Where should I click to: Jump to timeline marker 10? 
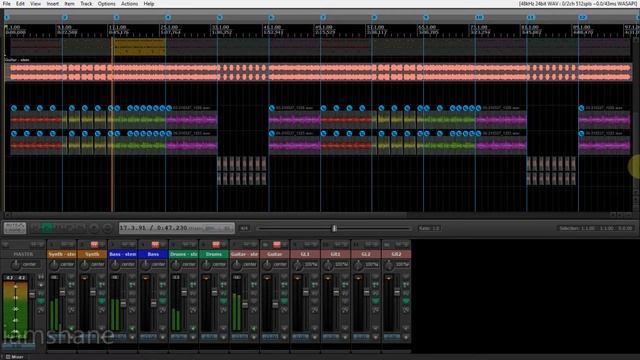(479, 18)
